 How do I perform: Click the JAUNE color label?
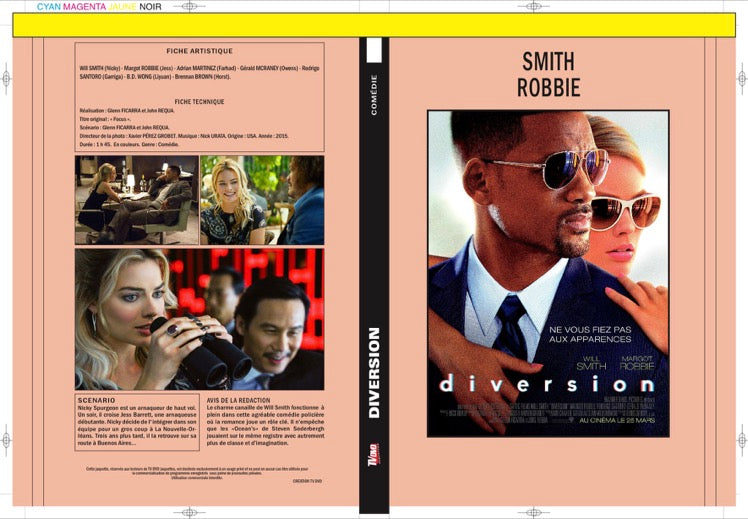click(x=123, y=7)
